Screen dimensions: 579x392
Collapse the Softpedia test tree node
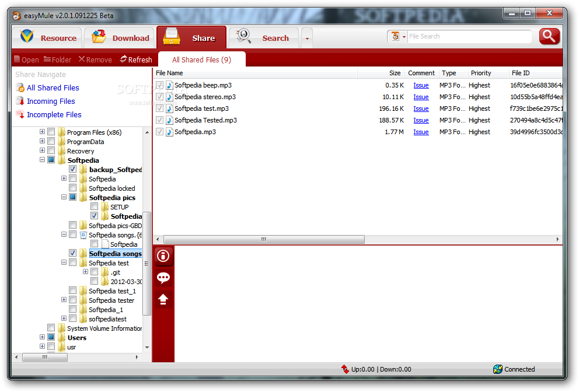pyautogui.click(x=64, y=262)
